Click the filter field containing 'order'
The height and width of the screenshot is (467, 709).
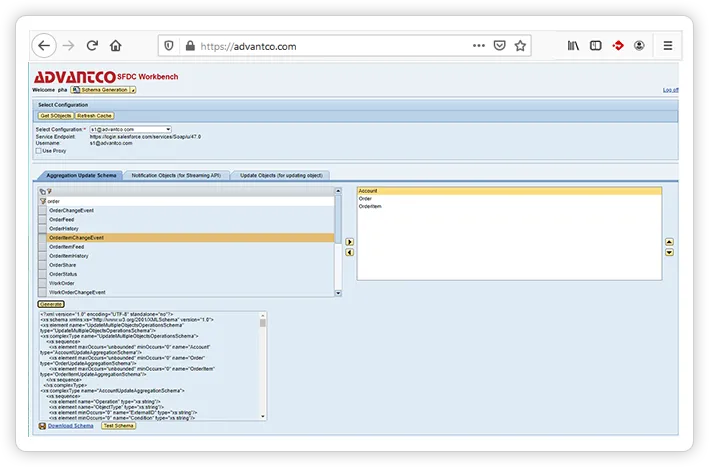coord(190,201)
